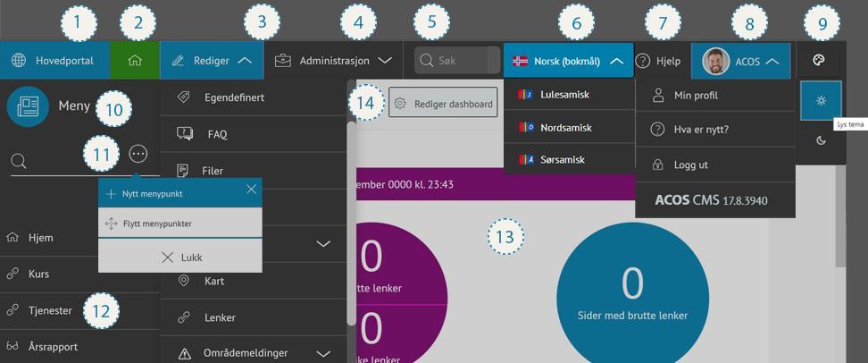The height and width of the screenshot is (363, 868).
Task: Click the ACOS user avatar
Action: coord(715,61)
